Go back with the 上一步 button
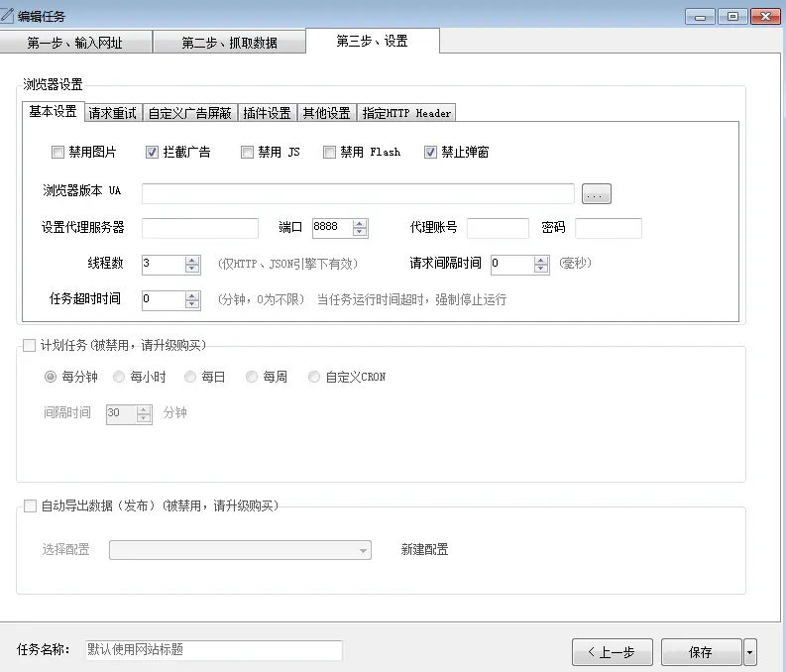The image size is (786, 672). click(613, 652)
